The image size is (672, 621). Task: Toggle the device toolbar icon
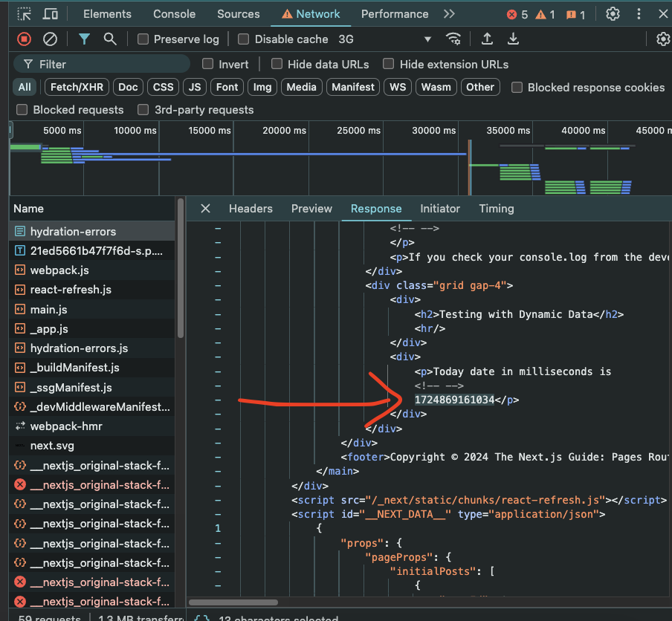point(51,14)
